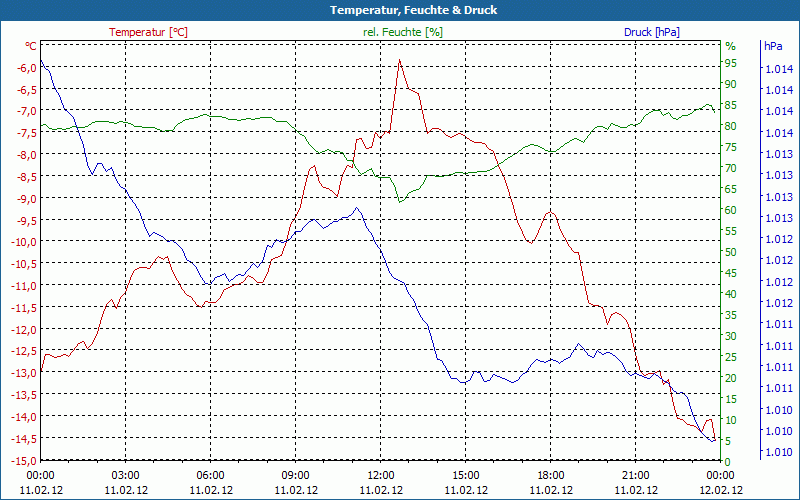The height and width of the screenshot is (500, 800).
Task: Click the "12.02.12" date label
Action: pos(721,490)
